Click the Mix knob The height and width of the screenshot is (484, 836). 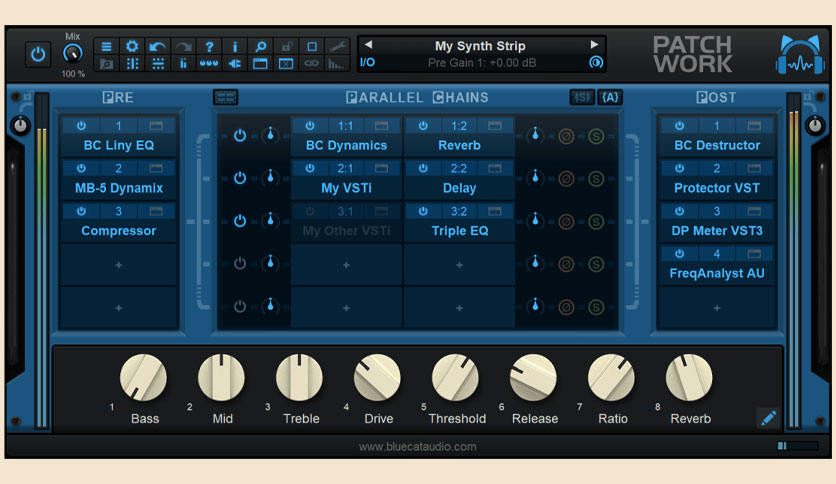73,54
